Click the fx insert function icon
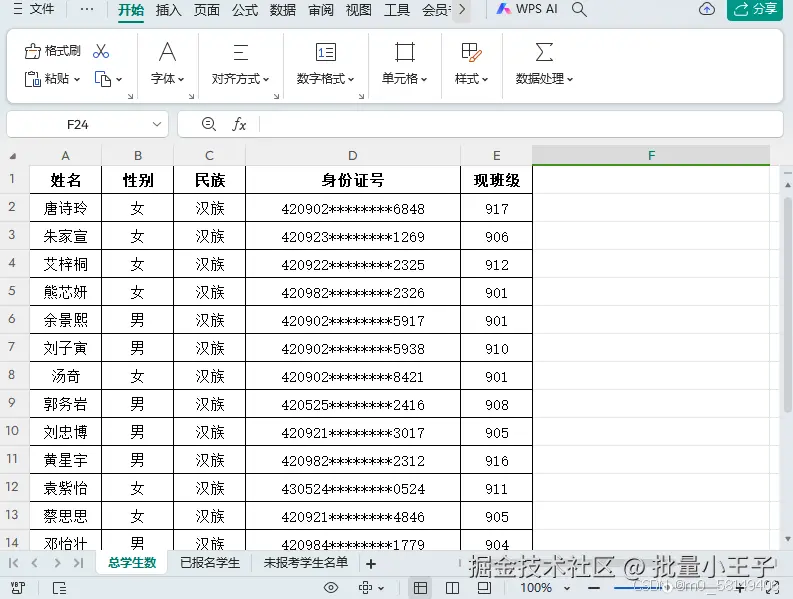The image size is (793, 599). [x=239, y=124]
